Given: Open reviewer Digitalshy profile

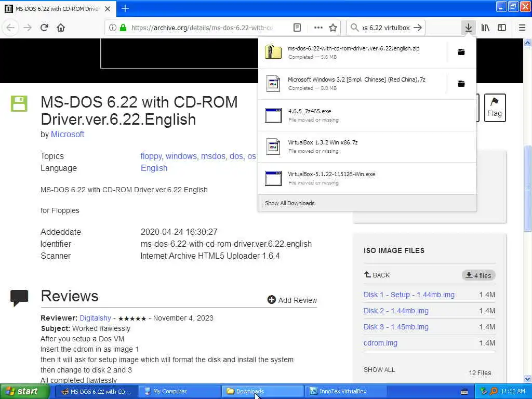Looking at the screenshot, I should 96,318.
